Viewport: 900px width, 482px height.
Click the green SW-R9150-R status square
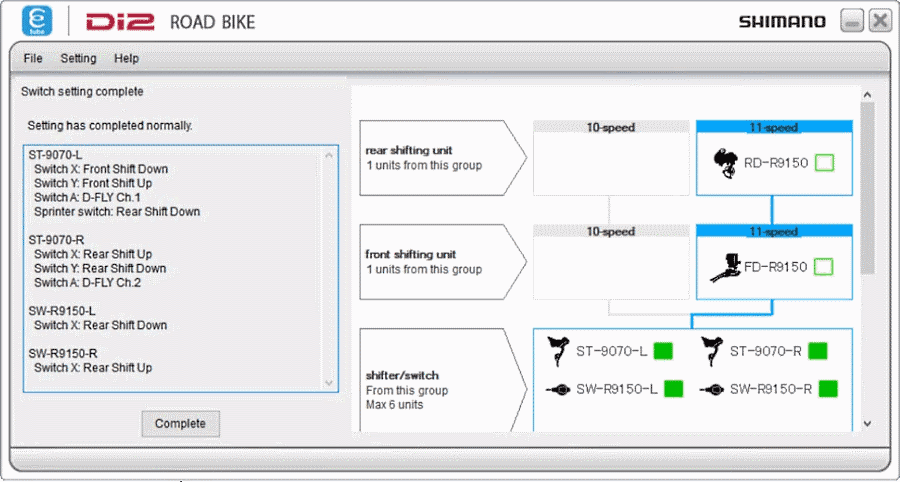click(827, 389)
